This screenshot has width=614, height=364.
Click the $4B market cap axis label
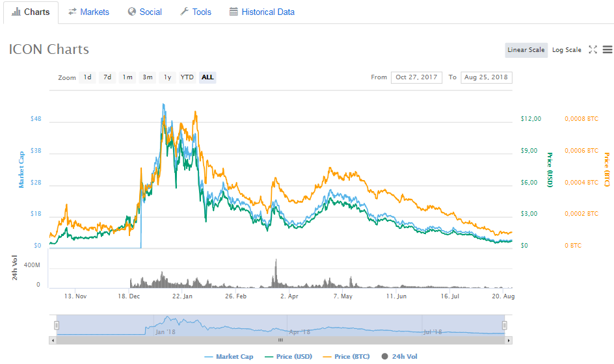click(36, 118)
